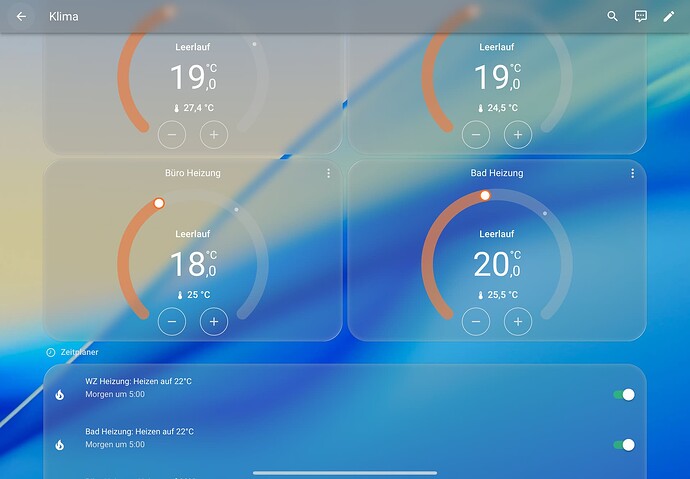Decrease Büro Heizung target temperature
Viewport: 690px width, 479px height.
pos(172,322)
